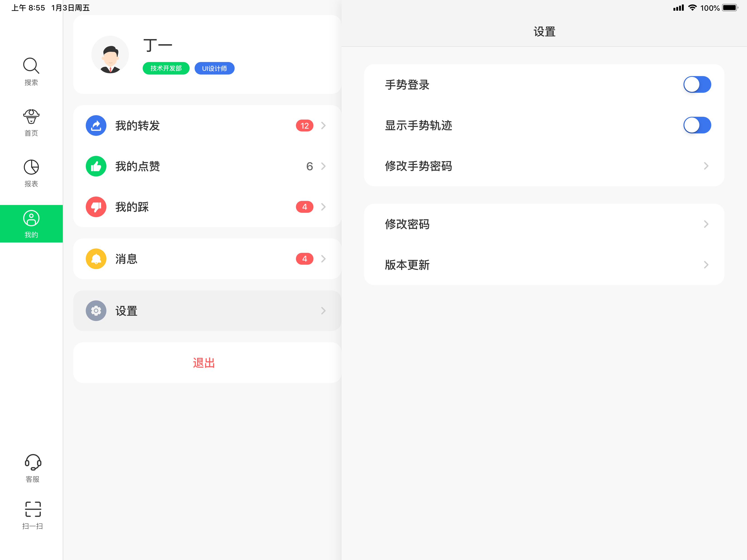Click the 设置 panel title

(544, 31)
